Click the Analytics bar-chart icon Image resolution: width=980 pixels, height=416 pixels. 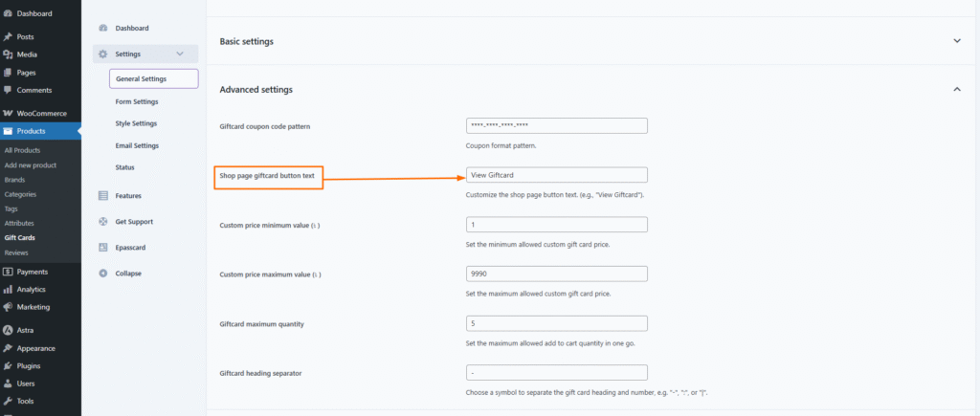tap(9, 289)
